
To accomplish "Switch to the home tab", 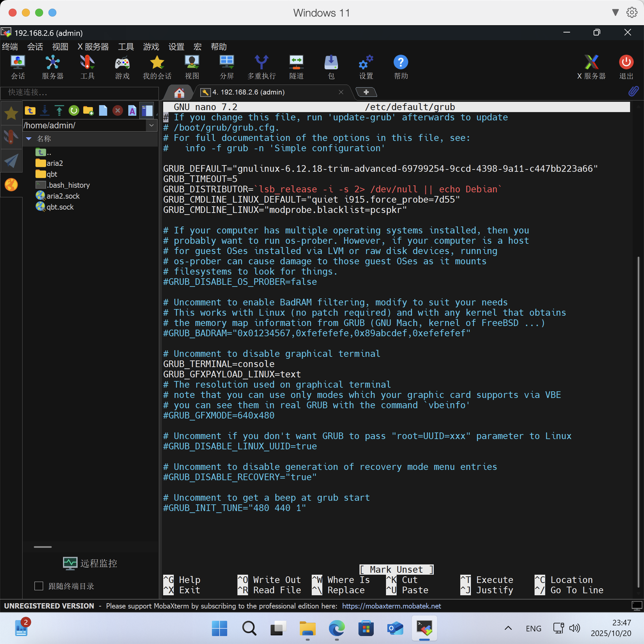I will (x=179, y=92).
